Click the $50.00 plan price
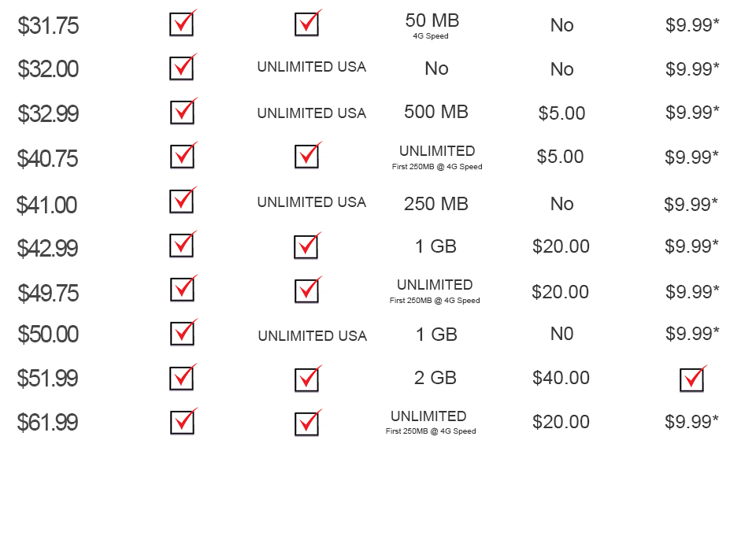The image size is (756, 551). tap(48, 334)
